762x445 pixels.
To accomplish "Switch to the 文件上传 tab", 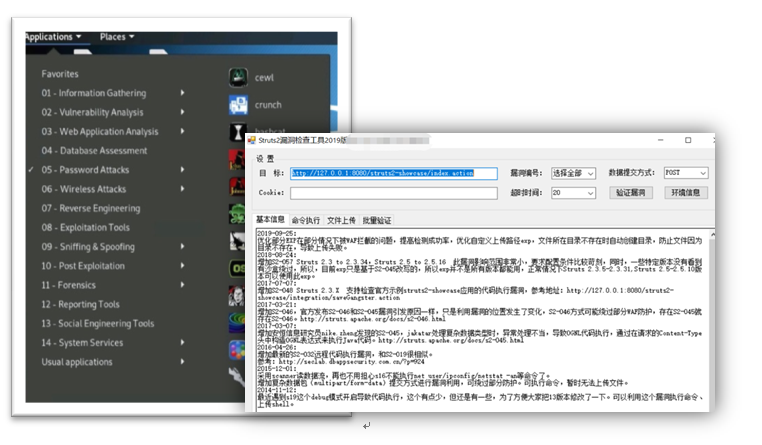I will (x=341, y=221).
